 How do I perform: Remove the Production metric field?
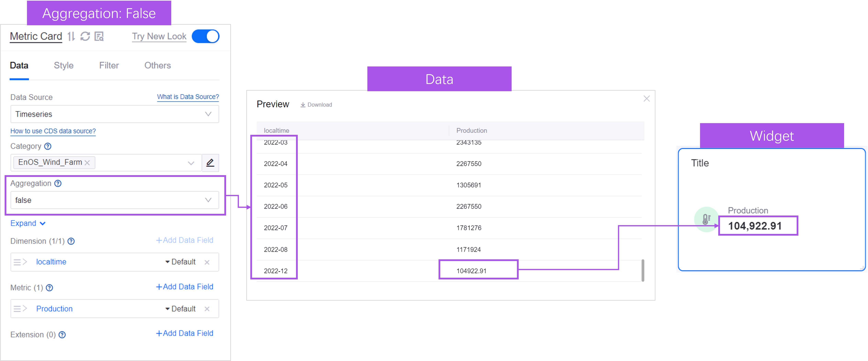coord(207,309)
